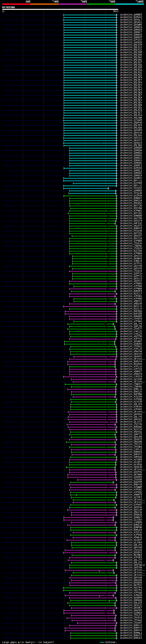The height and width of the screenshot is (644, 146).
Task: Open hit UniRef100_Q8S4C0
Action: point(131,22)
